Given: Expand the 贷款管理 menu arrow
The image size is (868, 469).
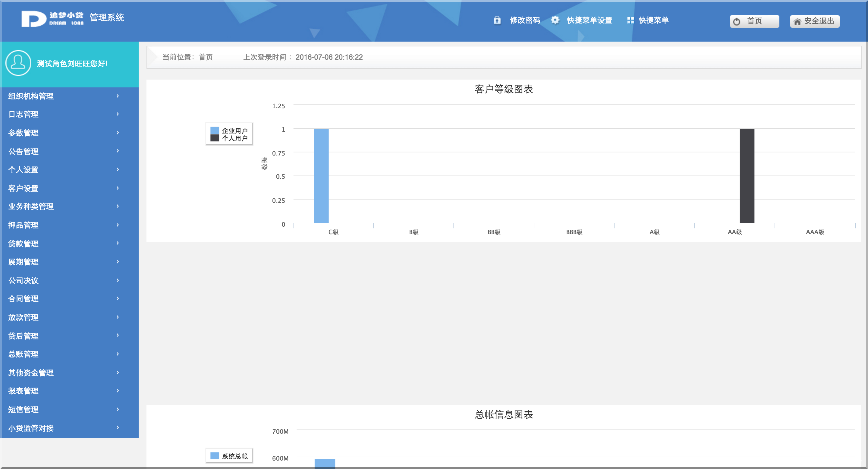Looking at the screenshot, I should tap(118, 243).
